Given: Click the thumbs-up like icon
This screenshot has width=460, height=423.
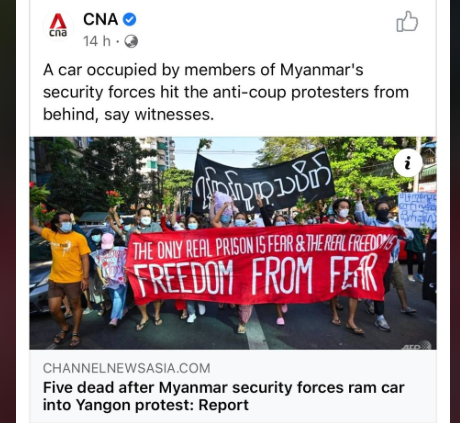Looking at the screenshot, I should 407,22.
